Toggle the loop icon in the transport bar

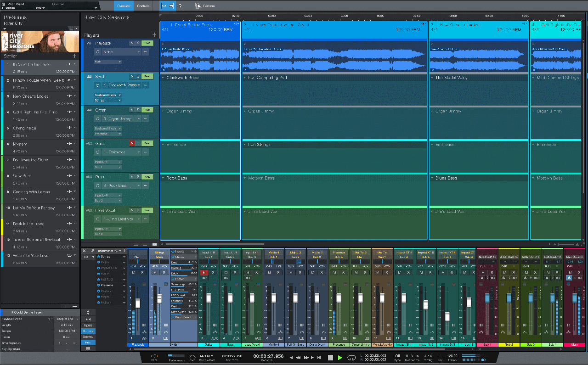[x=352, y=357]
